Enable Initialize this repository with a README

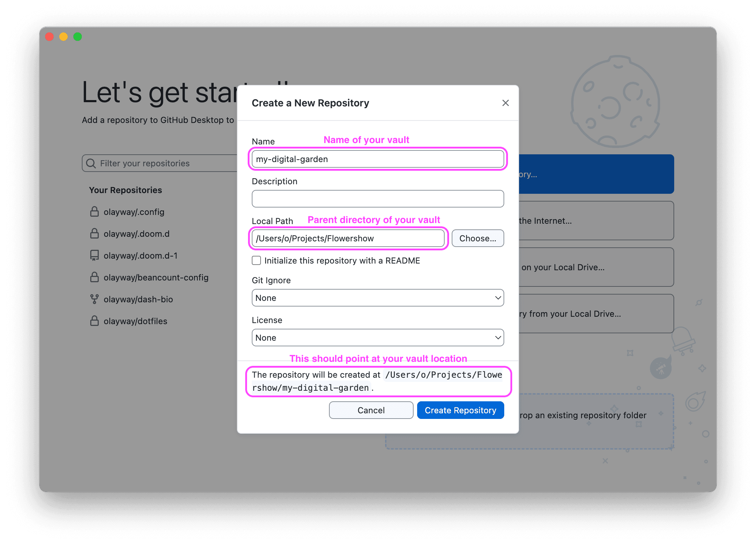pyautogui.click(x=256, y=260)
